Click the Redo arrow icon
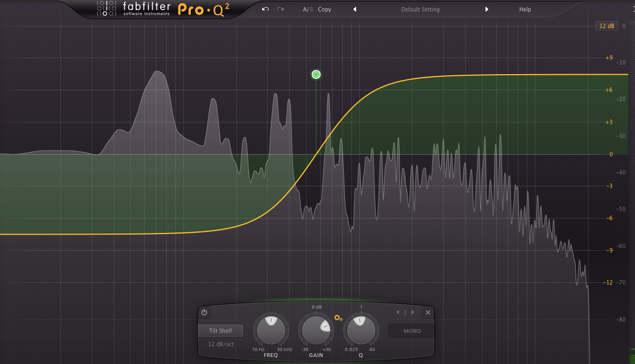Screen dimensions: 635x364 [x=280, y=9]
